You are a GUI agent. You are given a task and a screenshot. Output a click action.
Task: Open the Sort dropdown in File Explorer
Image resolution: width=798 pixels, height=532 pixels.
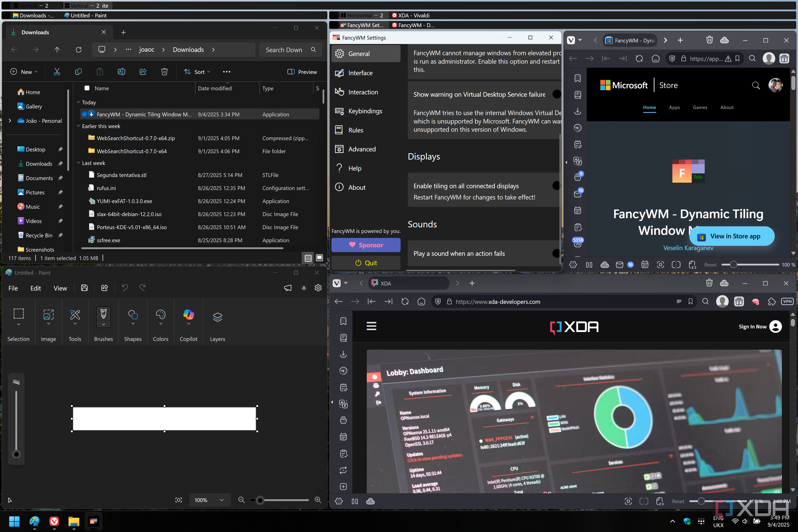click(197, 72)
